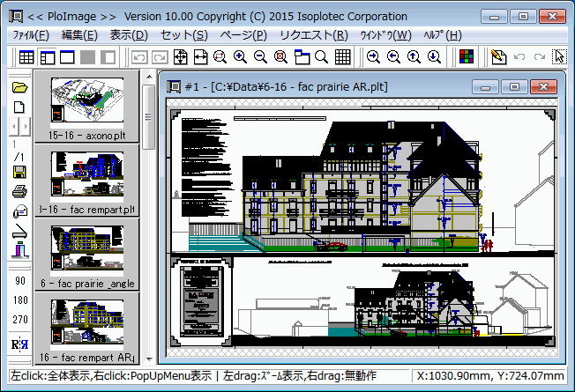Image resolution: width=575 pixels, height=392 pixels.
Task: Select the grid thumbnail layout icon
Action: (26, 57)
